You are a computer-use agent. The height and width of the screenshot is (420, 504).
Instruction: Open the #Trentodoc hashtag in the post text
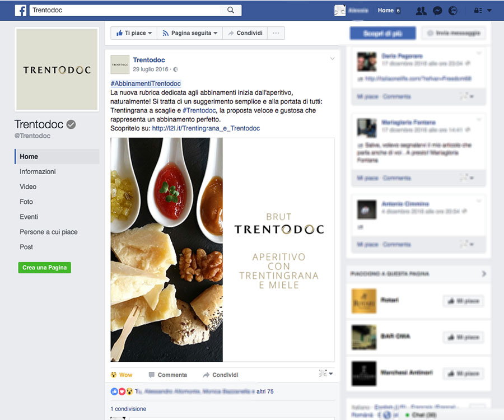[x=199, y=110]
